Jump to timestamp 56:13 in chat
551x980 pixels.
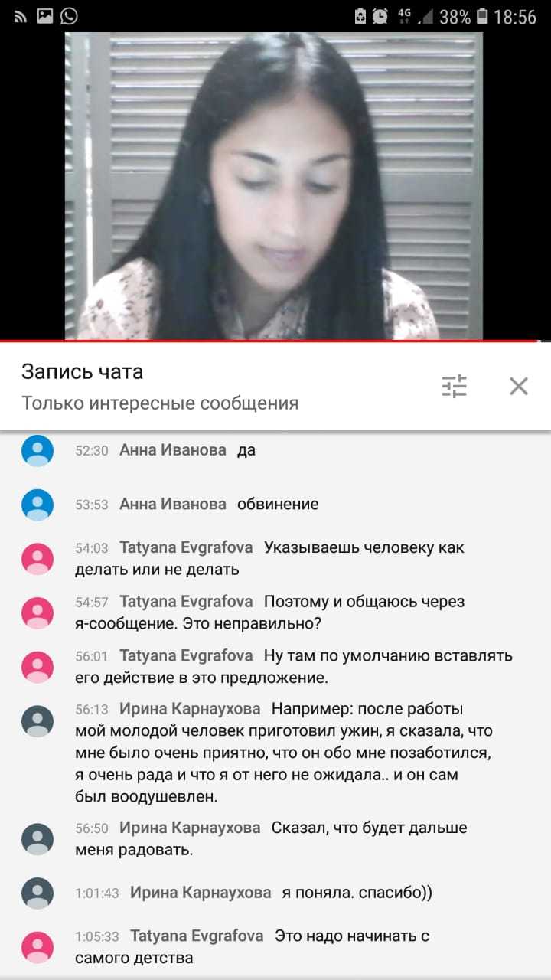92,710
